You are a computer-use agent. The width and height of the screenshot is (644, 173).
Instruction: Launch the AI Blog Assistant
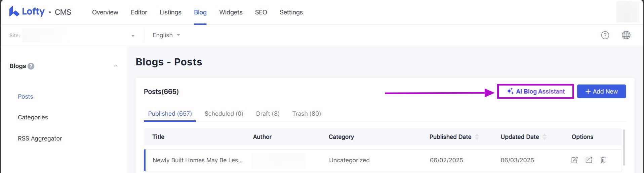[x=535, y=92]
